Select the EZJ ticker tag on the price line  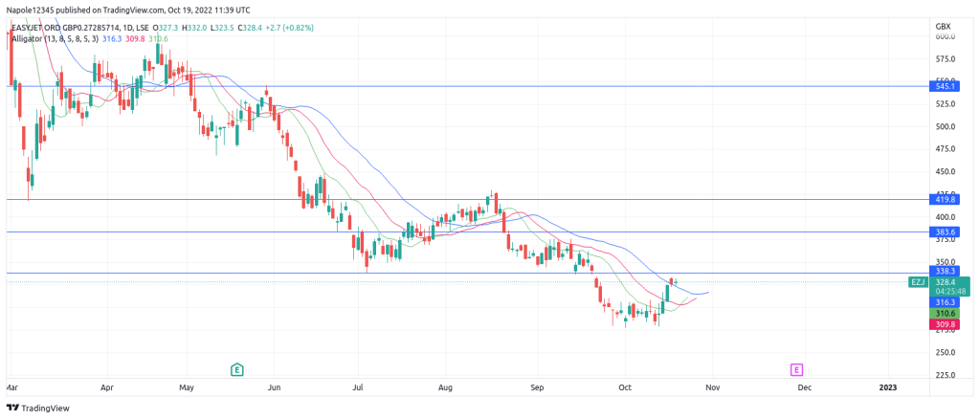(x=918, y=282)
